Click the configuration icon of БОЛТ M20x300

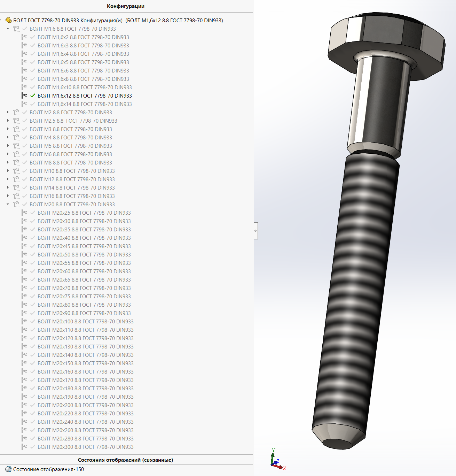point(24,447)
